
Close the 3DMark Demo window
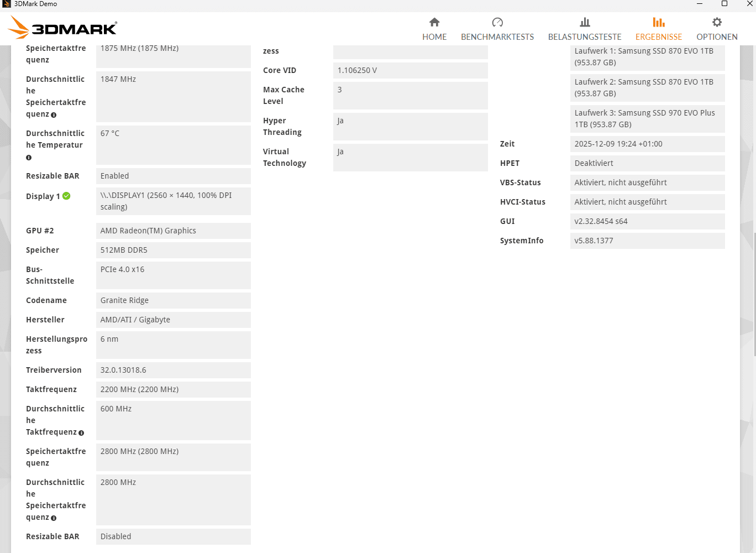[749, 4]
